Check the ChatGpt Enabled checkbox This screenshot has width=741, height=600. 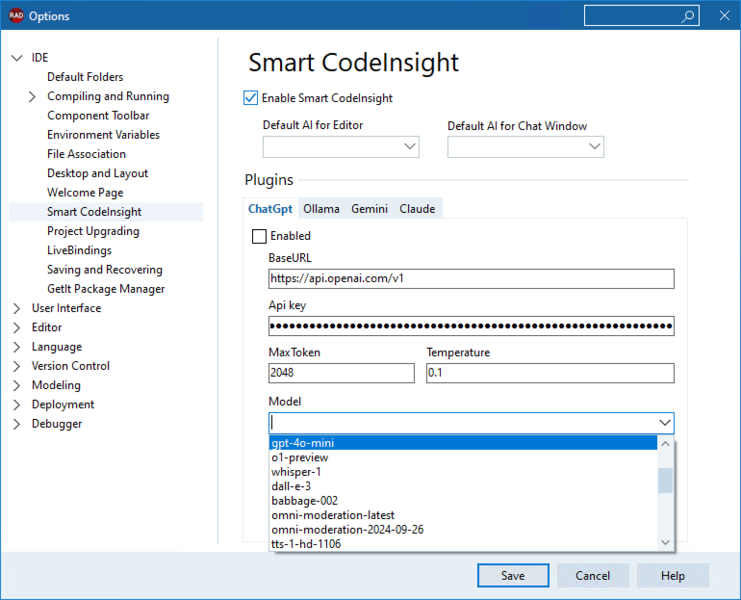pos(259,236)
